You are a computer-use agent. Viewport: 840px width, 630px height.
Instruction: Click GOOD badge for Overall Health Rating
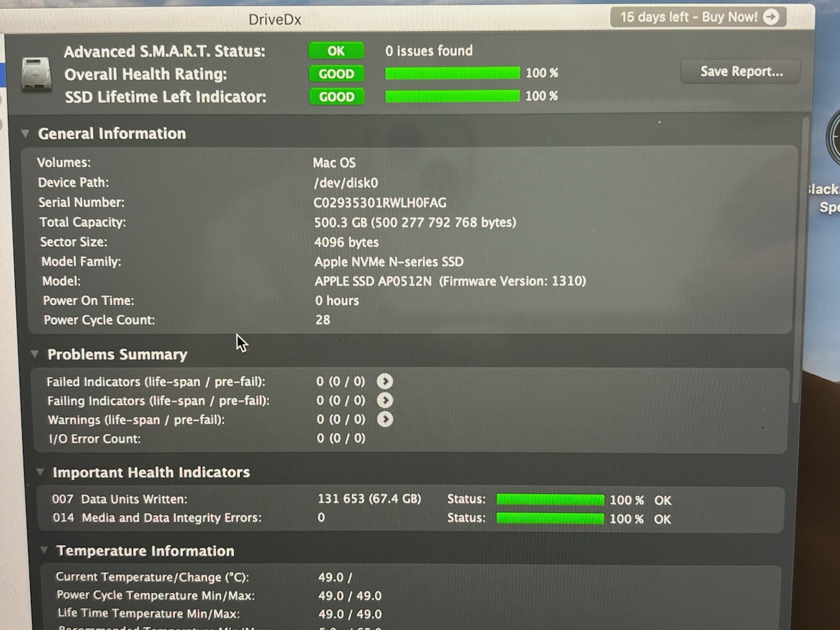(x=336, y=74)
